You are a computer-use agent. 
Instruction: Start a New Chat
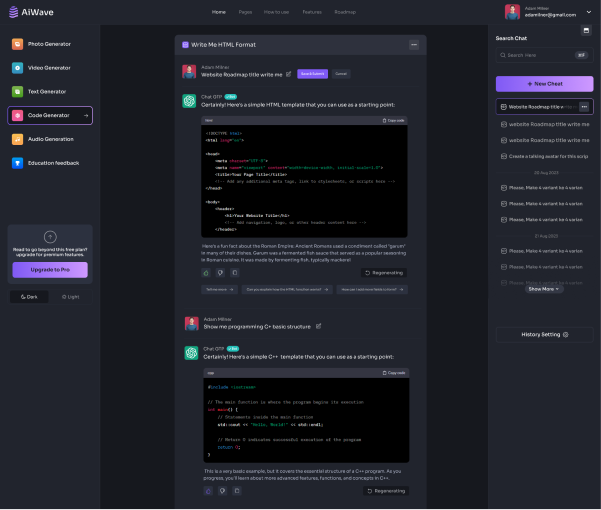tap(544, 84)
